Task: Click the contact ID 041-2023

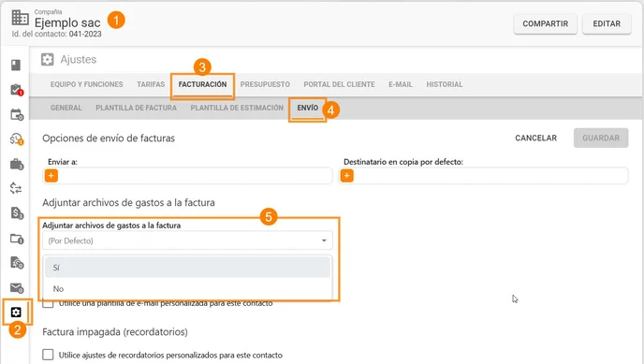Action: pyautogui.click(x=85, y=34)
